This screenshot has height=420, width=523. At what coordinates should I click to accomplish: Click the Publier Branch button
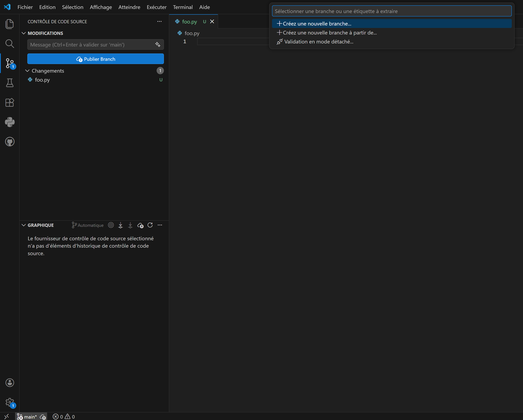(95, 59)
